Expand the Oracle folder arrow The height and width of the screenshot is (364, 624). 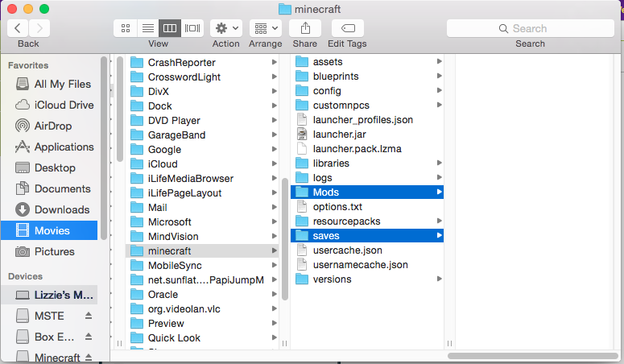point(275,294)
